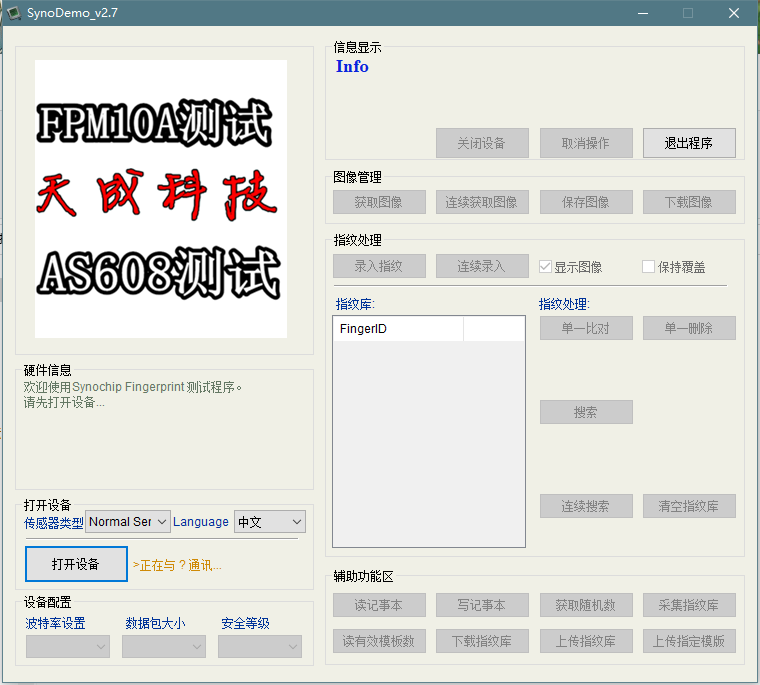Click the 关闭设备 button
760x685 pixels.
coord(481,143)
